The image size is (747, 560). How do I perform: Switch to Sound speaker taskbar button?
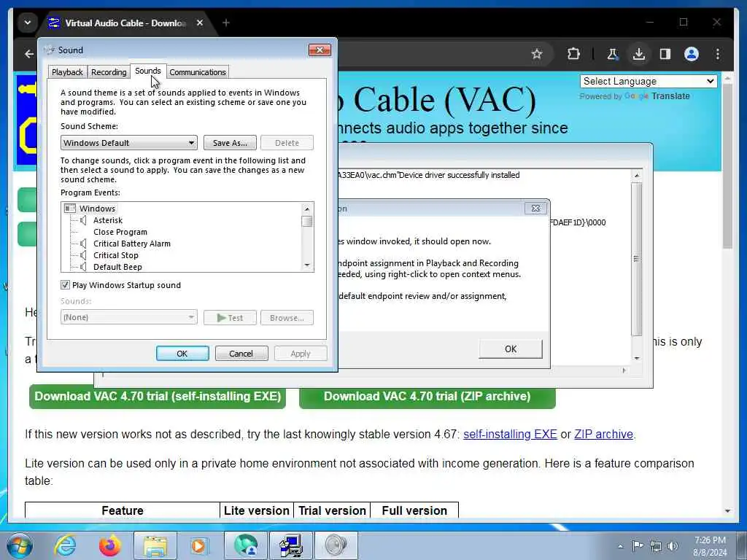click(336, 545)
